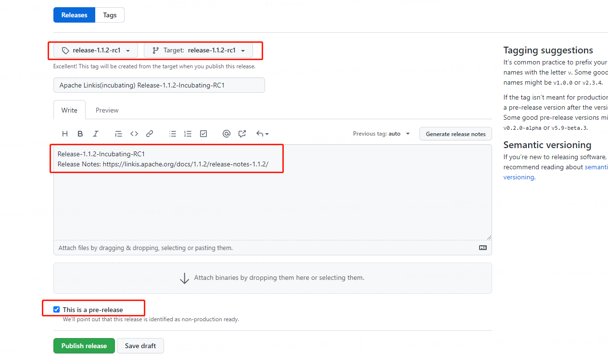
Task: Insert heading with the H toolbar icon
Action: [x=65, y=134]
